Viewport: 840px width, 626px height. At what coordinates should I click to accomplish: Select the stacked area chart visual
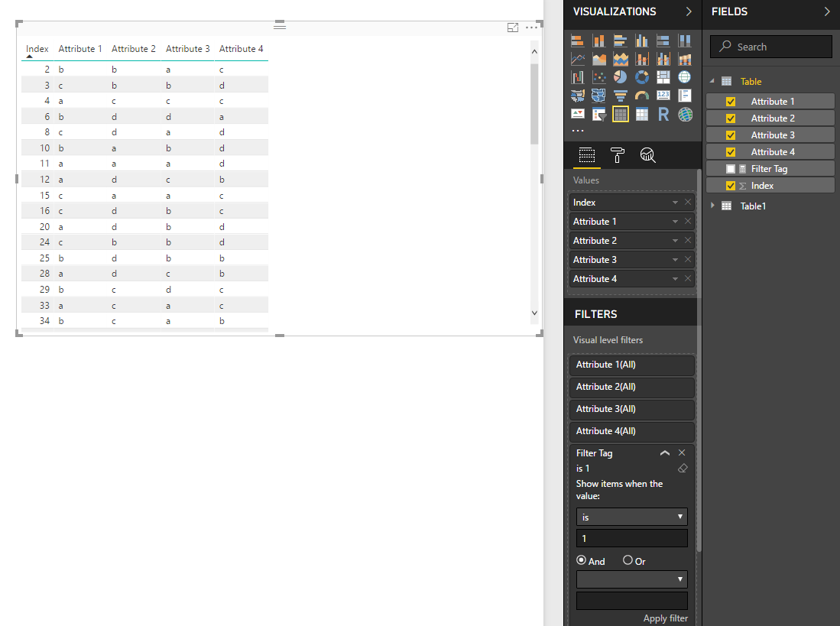point(621,59)
